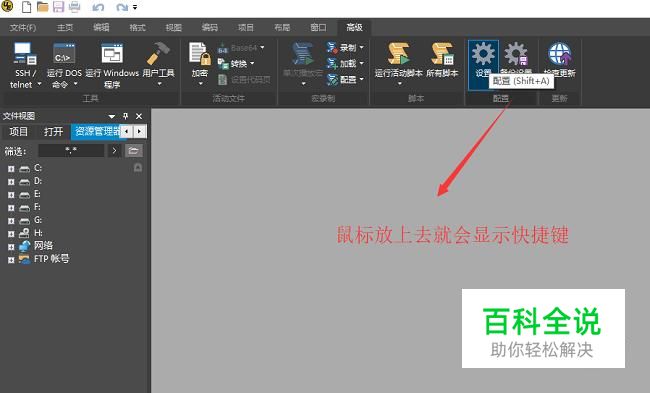650x393 pixels.
Task: Switch to the 布局 ribbon tab
Action: [x=282, y=28]
